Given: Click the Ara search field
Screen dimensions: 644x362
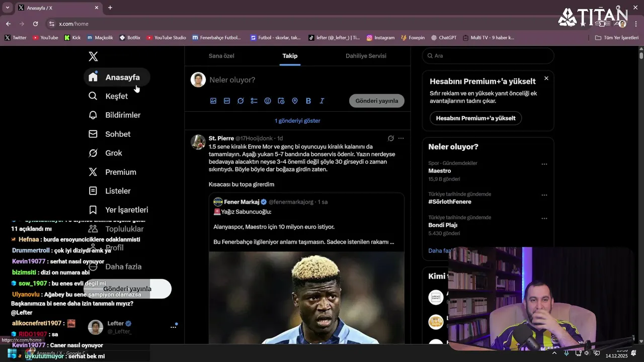Looking at the screenshot, I should pyautogui.click(x=488, y=56).
